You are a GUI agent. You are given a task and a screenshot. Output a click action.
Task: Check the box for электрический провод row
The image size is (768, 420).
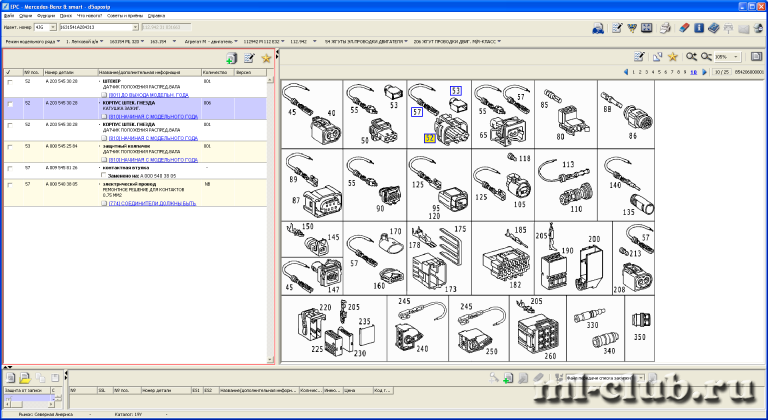[10, 185]
